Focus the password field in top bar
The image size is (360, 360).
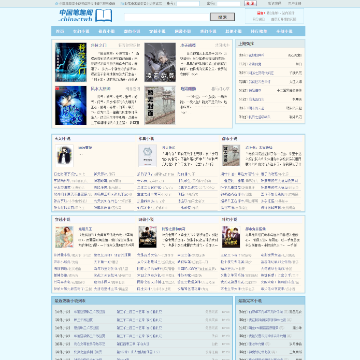click(228, 4)
